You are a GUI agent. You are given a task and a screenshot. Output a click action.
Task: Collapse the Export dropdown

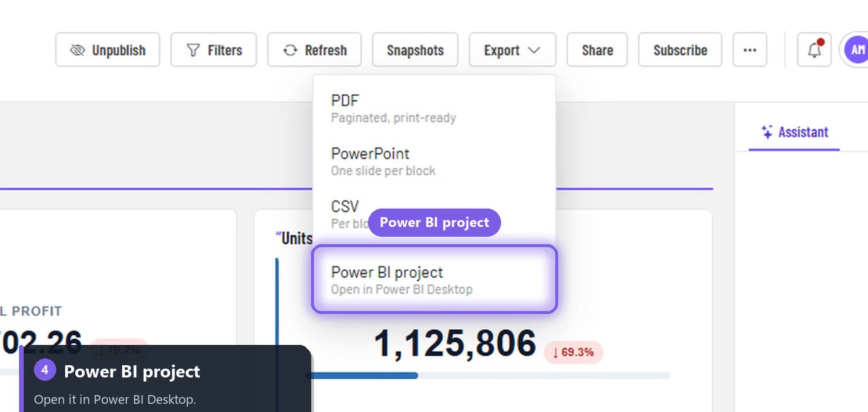(513, 50)
